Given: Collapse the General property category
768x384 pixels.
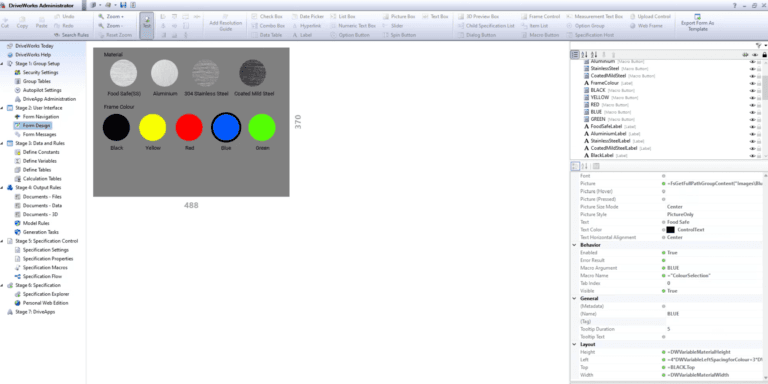Looking at the screenshot, I should coord(575,298).
